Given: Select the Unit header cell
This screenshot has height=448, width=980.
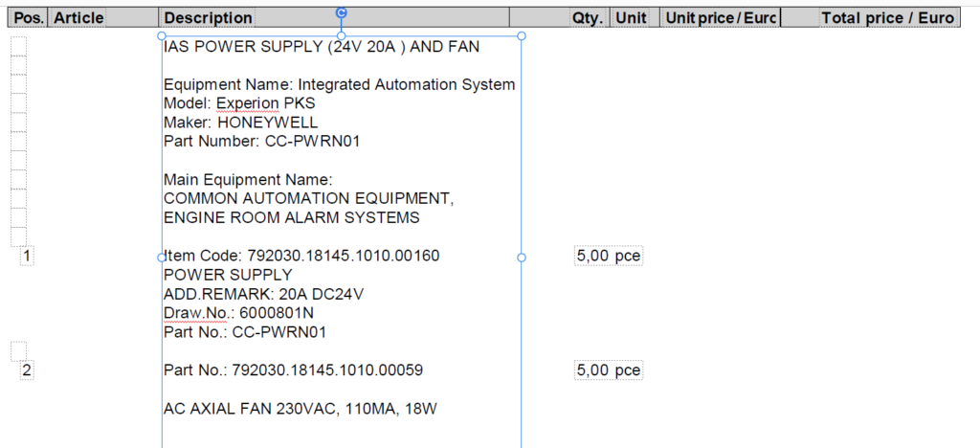Looking at the screenshot, I should click(631, 18).
